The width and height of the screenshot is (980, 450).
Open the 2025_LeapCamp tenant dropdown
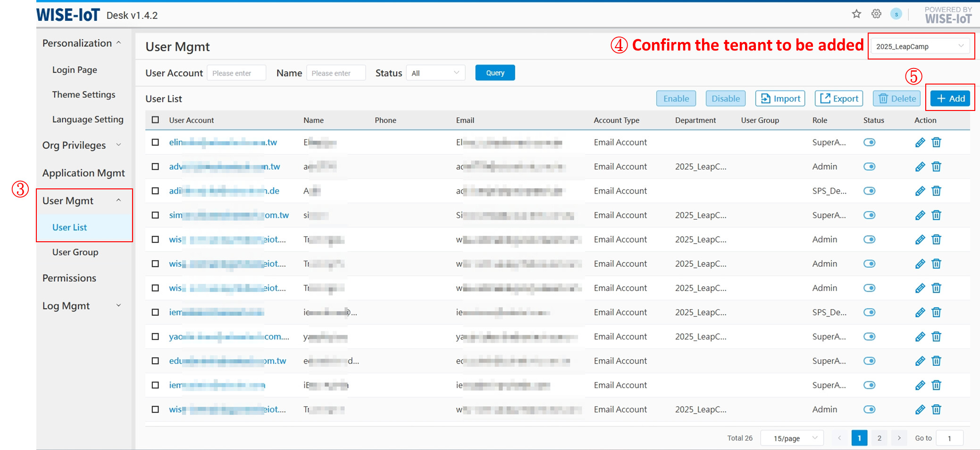point(920,46)
